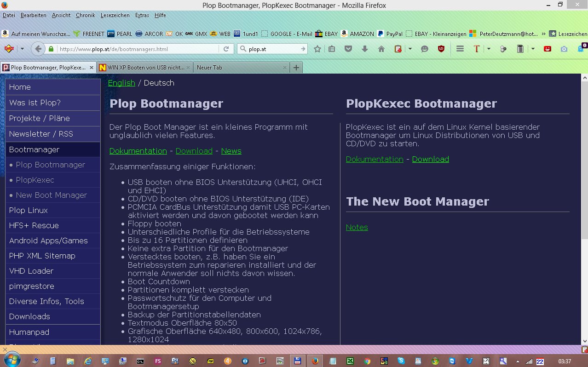Screen dimensions: 588x367
Task: Open the PEARL bookmark
Action: (x=120, y=34)
